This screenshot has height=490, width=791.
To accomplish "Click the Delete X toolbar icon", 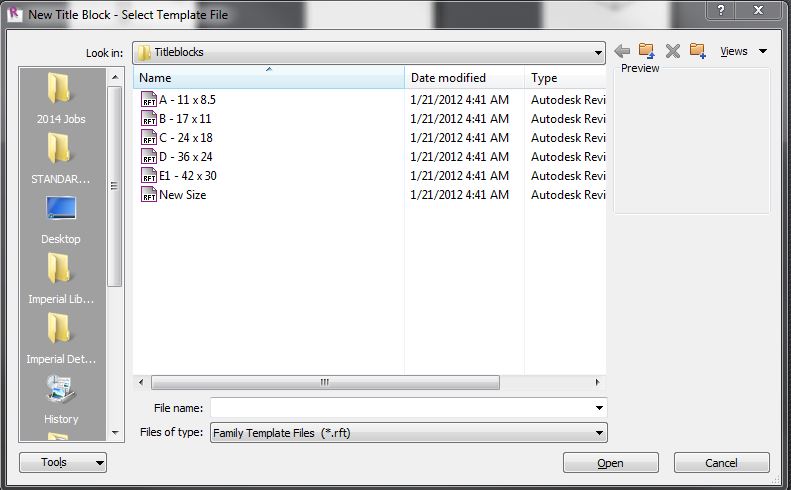I will [x=672, y=51].
